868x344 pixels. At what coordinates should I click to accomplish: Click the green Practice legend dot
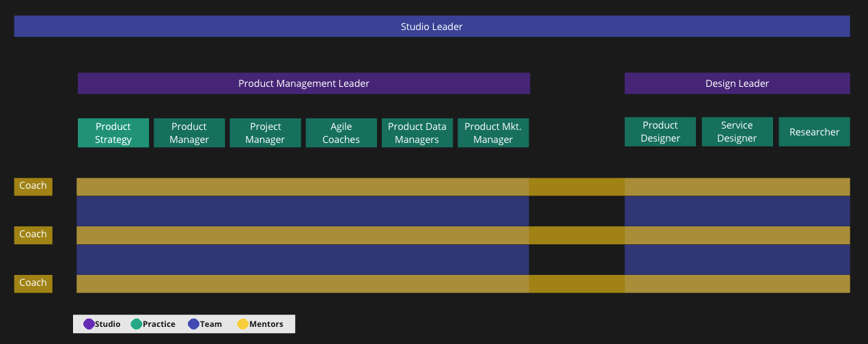coord(137,324)
